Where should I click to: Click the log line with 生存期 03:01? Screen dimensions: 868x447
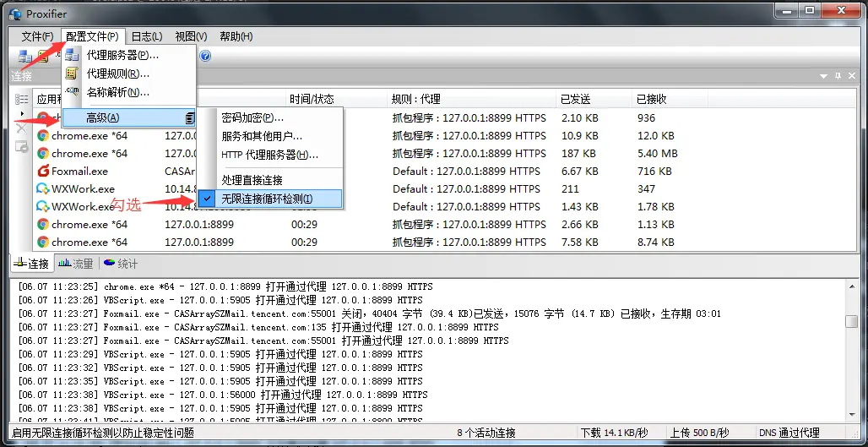[x=370, y=313]
